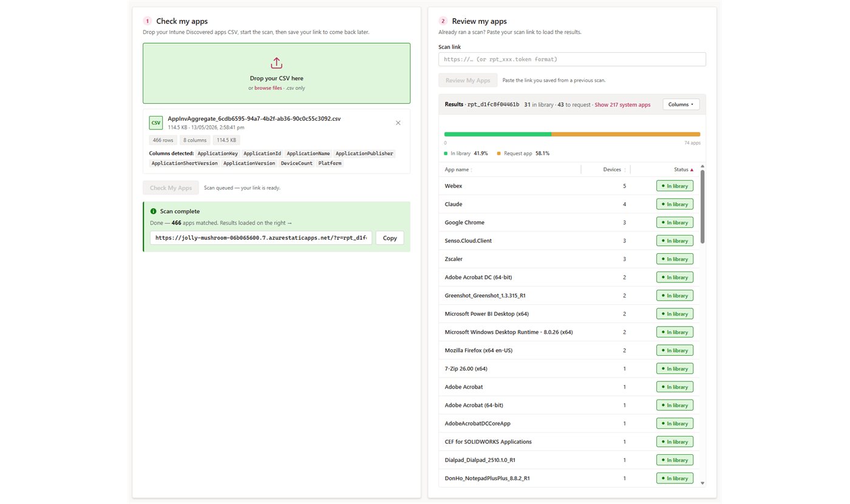Copy the scan link
850x504 pixels.
tap(390, 238)
